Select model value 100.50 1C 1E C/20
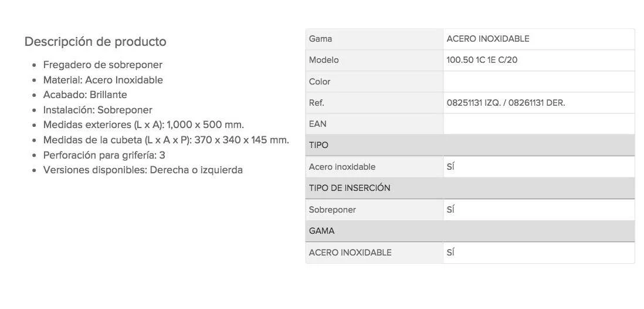Viewport: 644px width, 309px height. [482, 60]
